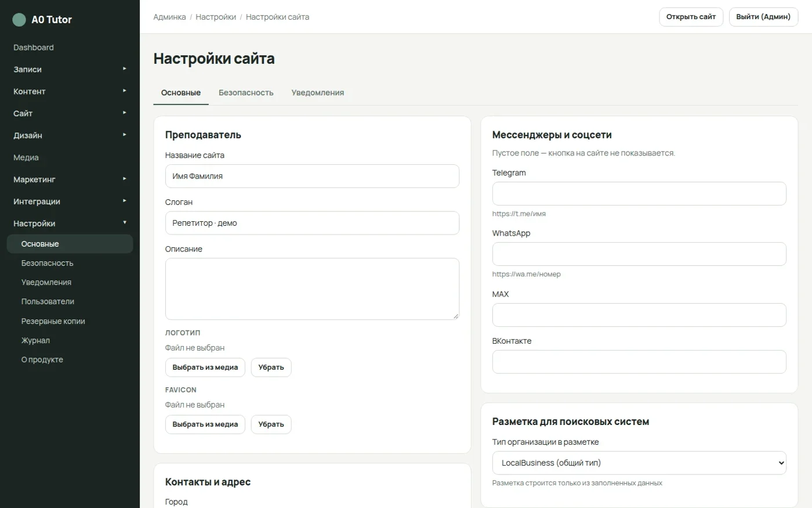Screen dimensions: 812x508
Task: Open Резервные копии in the sidebar
Action: (x=70, y=321)
